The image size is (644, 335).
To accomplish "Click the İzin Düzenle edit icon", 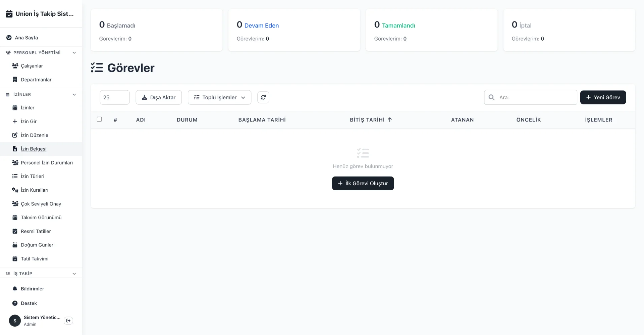I will tap(15, 135).
